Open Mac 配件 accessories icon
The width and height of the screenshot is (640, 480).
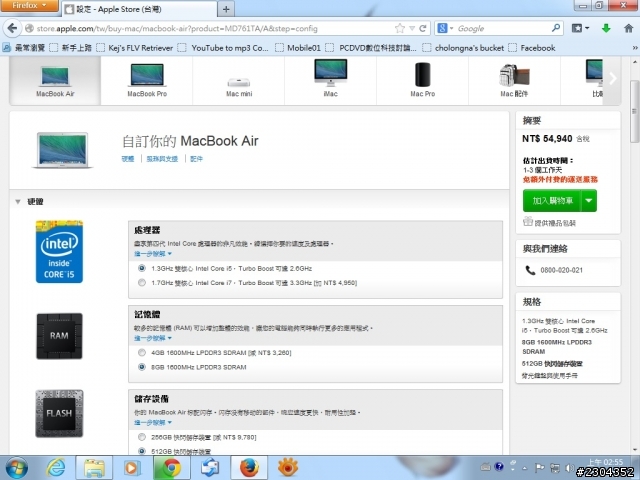(x=514, y=81)
